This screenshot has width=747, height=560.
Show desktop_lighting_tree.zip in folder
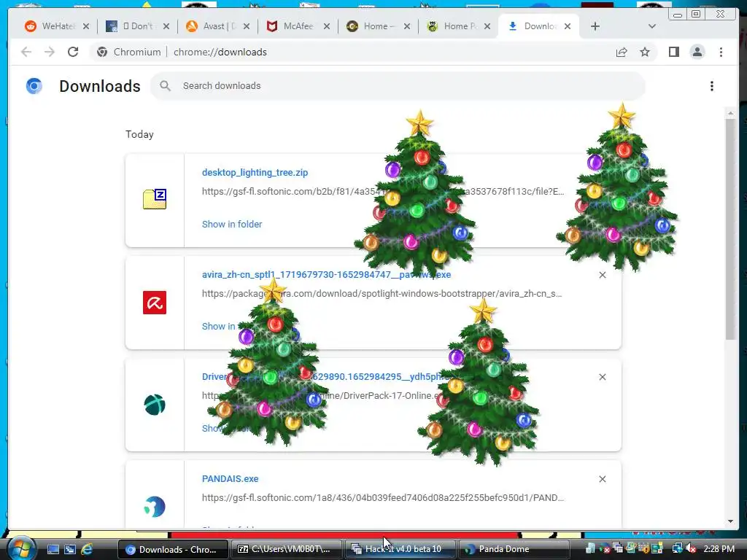point(232,224)
